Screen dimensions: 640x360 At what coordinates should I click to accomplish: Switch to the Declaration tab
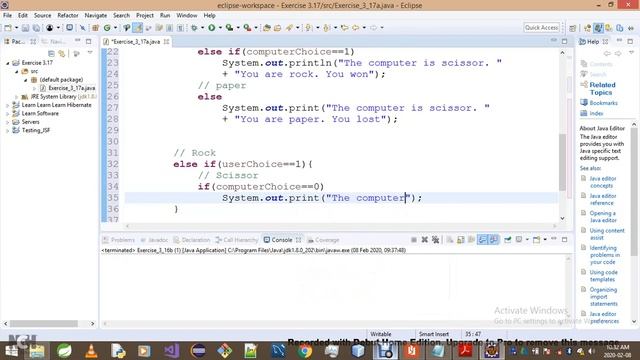(191, 240)
